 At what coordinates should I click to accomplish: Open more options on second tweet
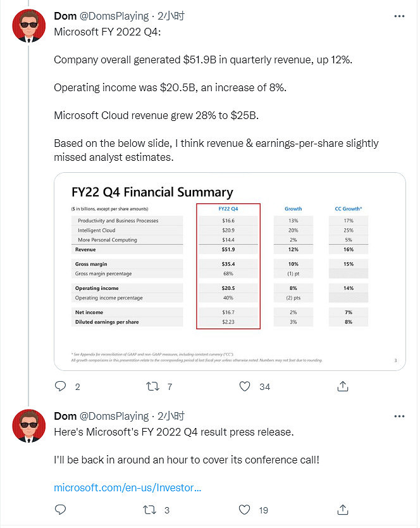[399, 416]
